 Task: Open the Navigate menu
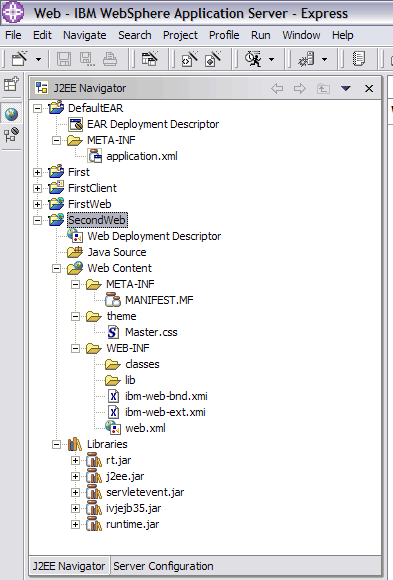tap(85, 35)
